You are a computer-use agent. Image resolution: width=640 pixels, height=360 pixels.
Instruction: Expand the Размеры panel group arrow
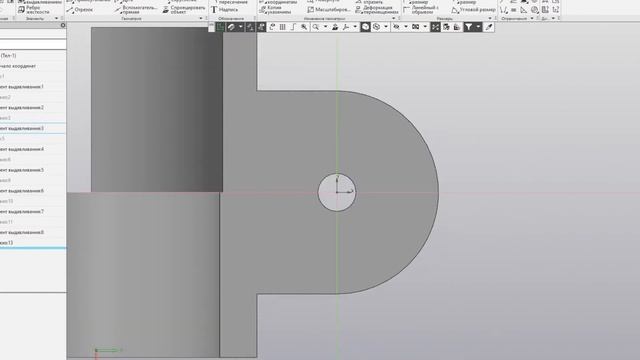(x=490, y=18)
